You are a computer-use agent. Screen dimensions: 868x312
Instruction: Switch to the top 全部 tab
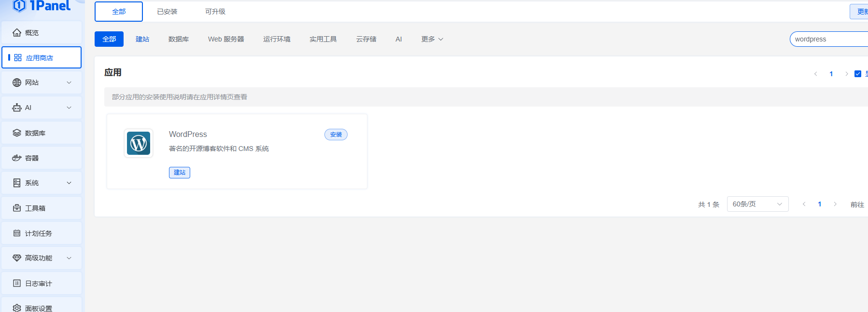point(119,12)
